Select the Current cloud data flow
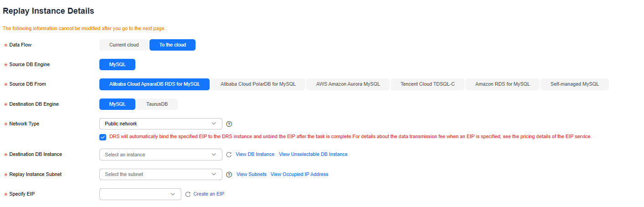Image resolution: width=644 pixels, height=207 pixels. click(124, 45)
